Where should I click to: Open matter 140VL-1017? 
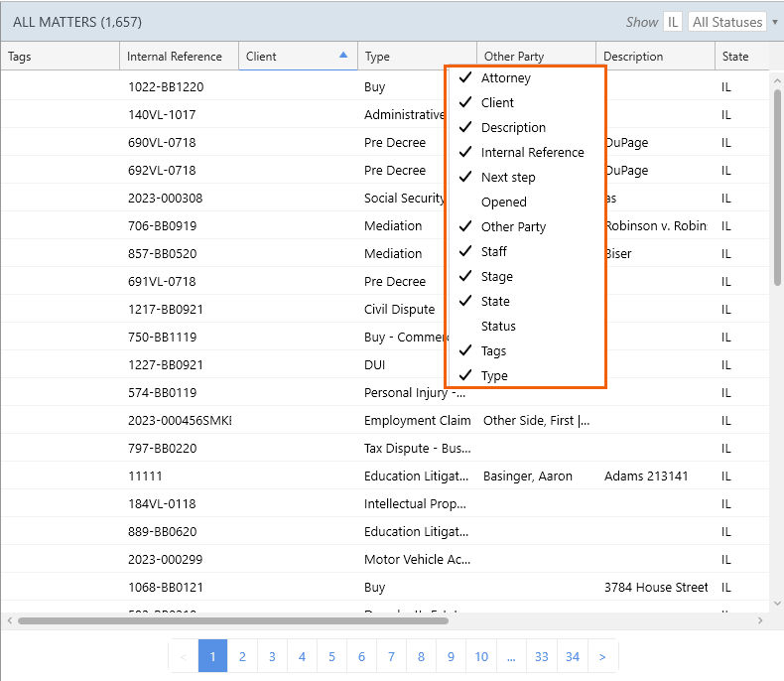(x=162, y=114)
